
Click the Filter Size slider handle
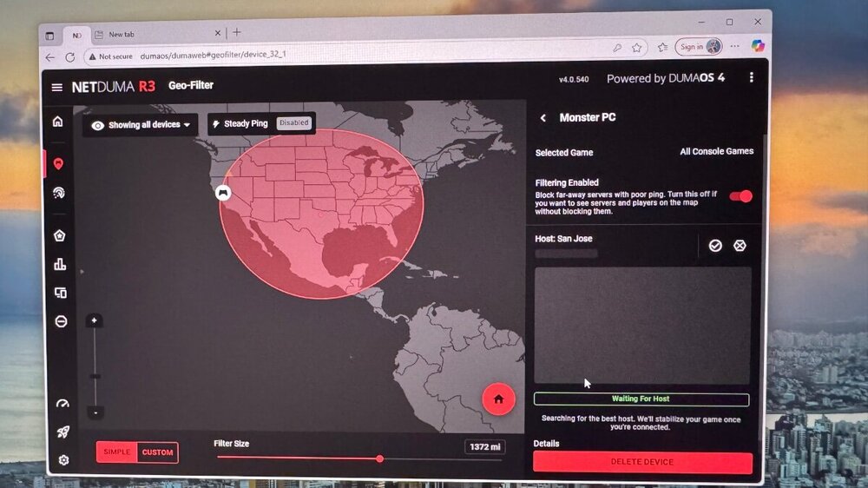pos(379,458)
